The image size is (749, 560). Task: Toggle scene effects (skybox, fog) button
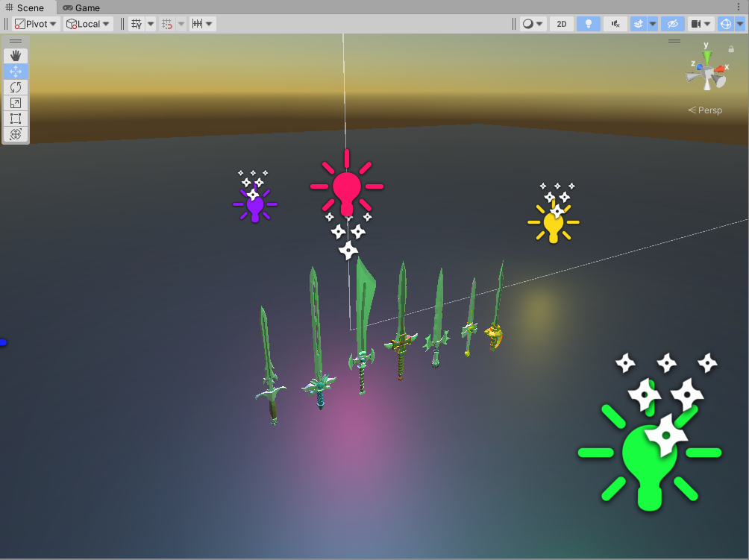click(x=639, y=24)
